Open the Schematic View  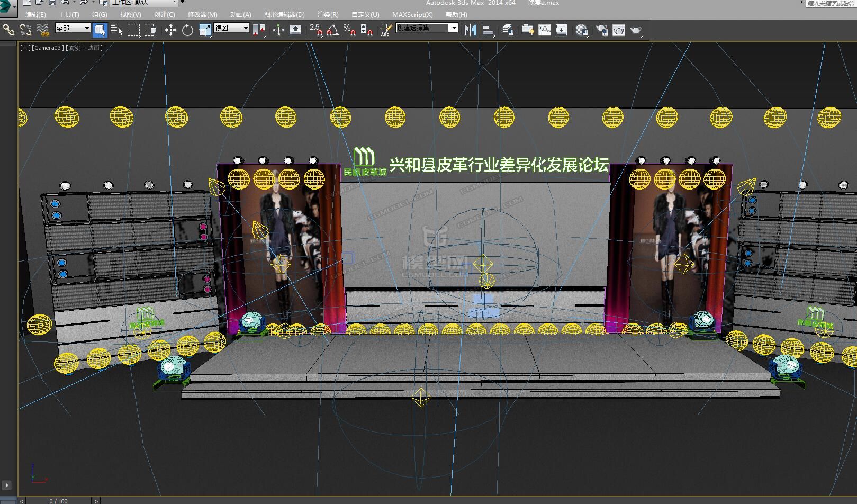(561, 30)
